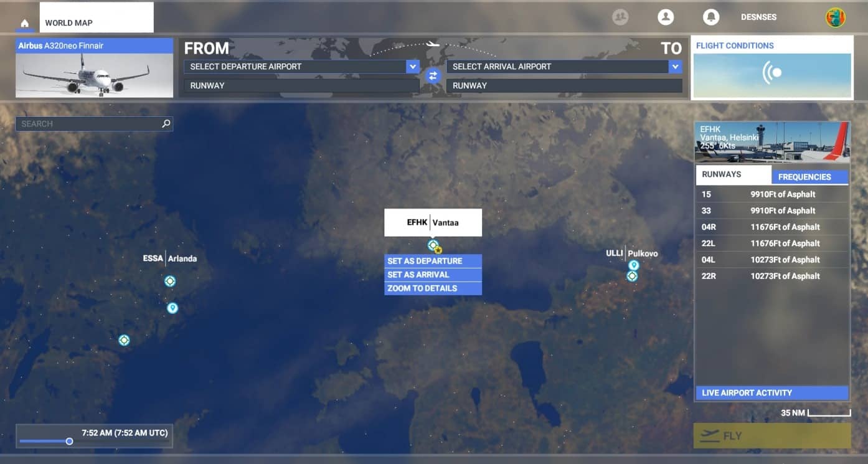868x464 pixels.
Task: Swap departure and arrival airports
Action: [x=433, y=76]
